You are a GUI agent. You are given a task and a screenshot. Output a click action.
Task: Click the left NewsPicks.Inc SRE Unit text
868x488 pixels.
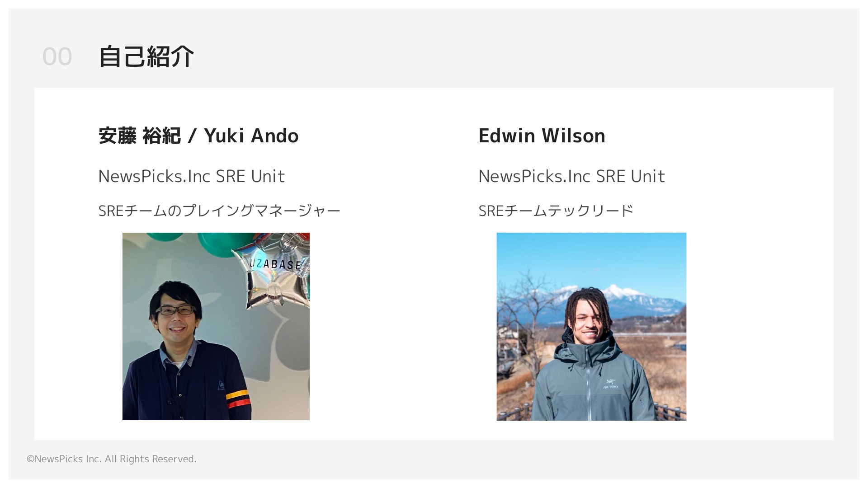coord(191,176)
